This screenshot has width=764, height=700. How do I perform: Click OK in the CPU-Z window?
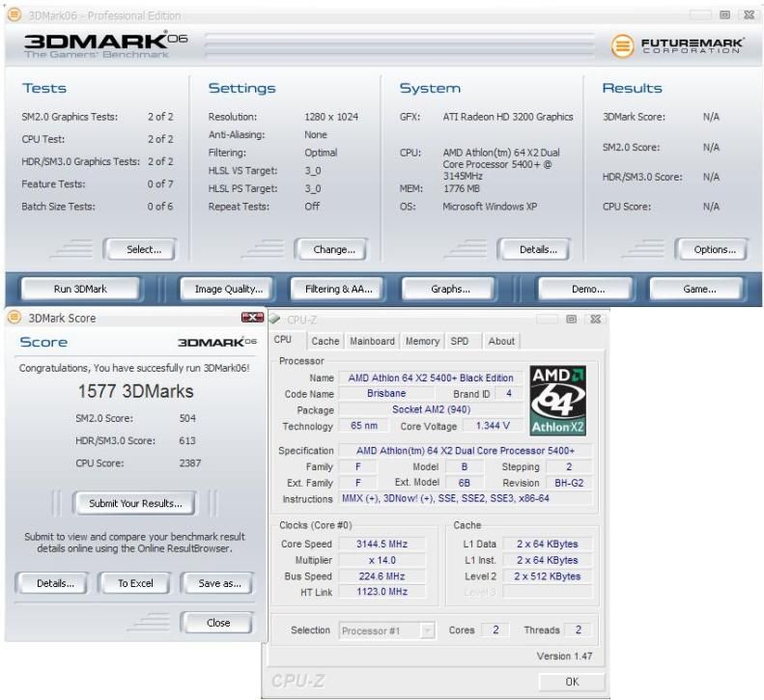(x=572, y=682)
